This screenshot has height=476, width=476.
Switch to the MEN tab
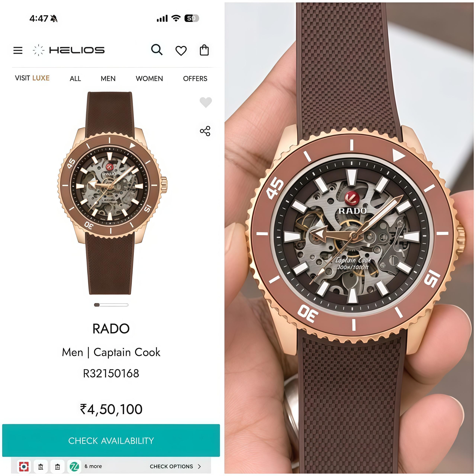pyautogui.click(x=108, y=79)
